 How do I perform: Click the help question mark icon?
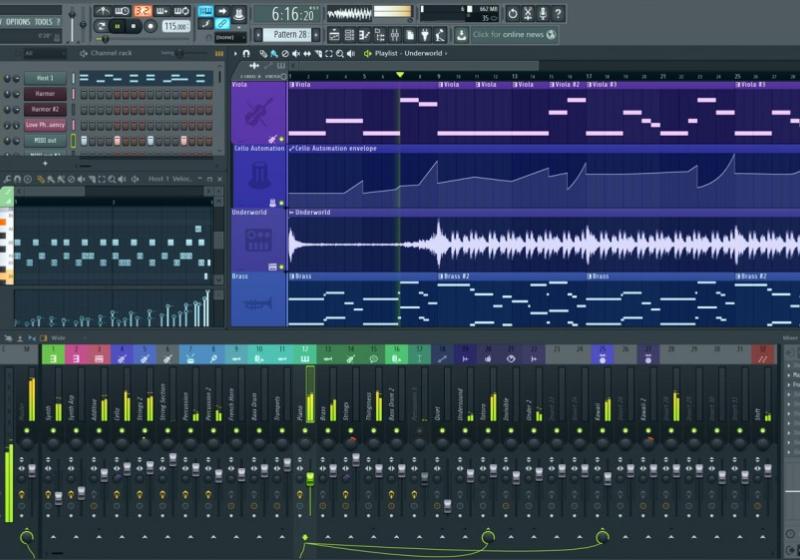(558, 13)
